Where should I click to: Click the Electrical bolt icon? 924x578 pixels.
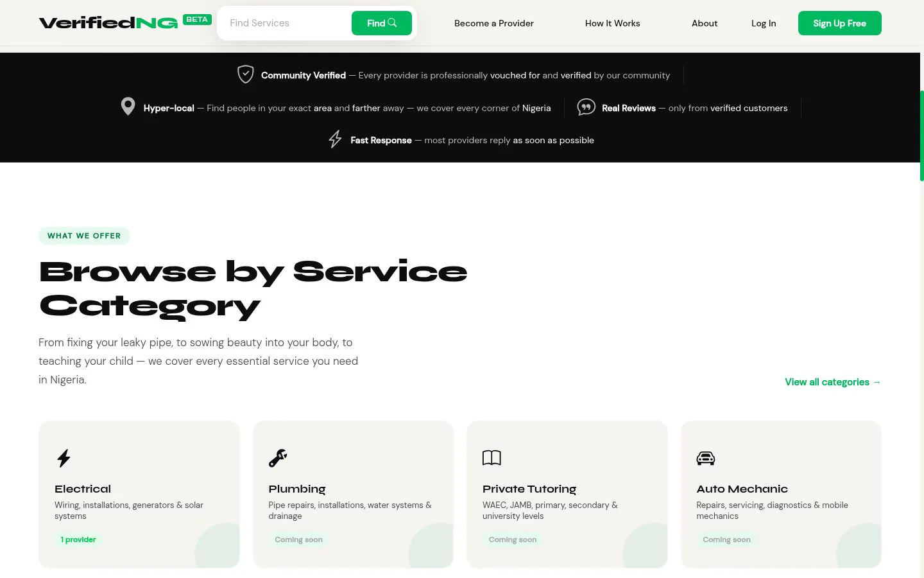click(64, 458)
